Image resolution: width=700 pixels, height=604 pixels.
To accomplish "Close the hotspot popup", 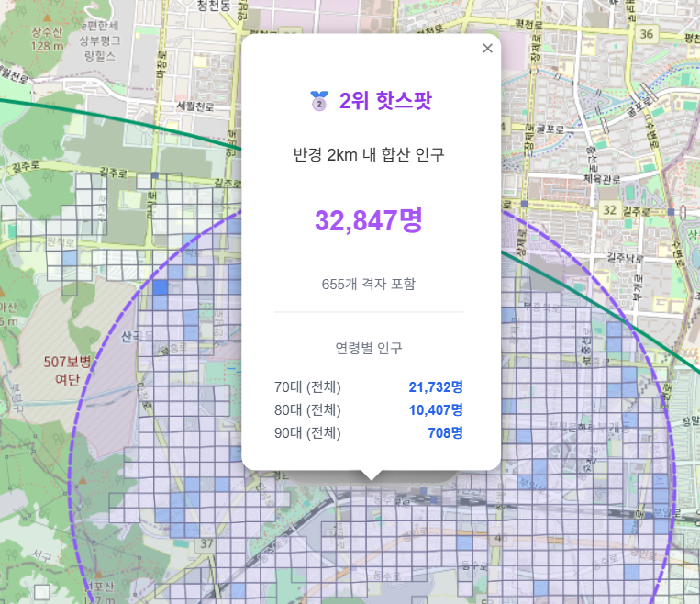I will (487, 49).
